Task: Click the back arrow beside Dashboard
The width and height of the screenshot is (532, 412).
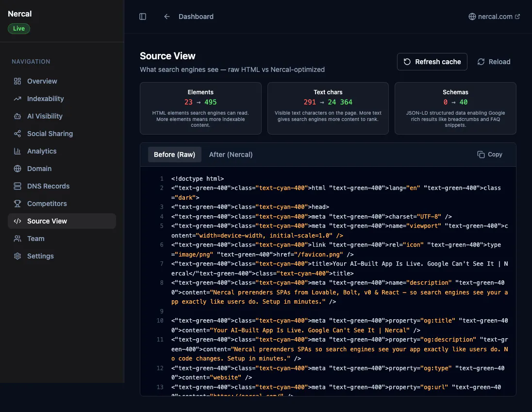Action: click(x=166, y=17)
